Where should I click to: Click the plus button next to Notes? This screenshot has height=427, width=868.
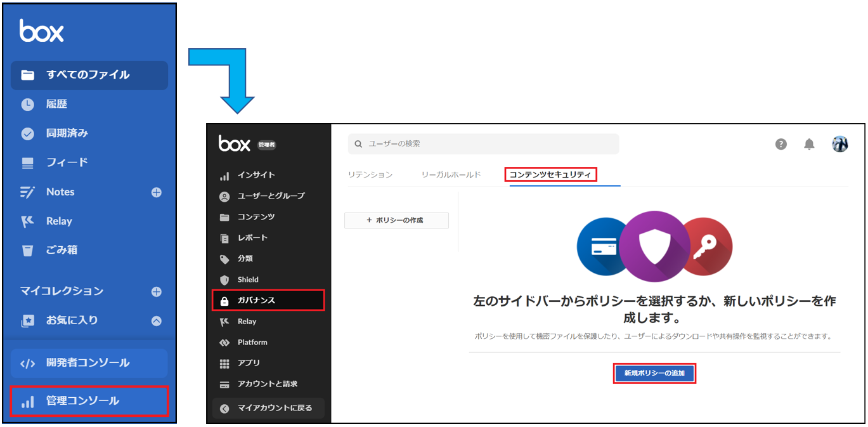pyautogui.click(x=157, y=192)
